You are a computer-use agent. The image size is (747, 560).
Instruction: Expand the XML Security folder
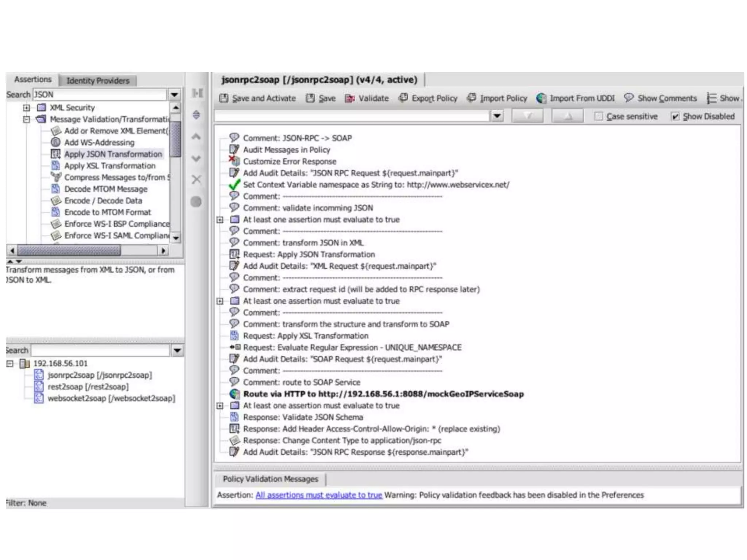point(26,108)
